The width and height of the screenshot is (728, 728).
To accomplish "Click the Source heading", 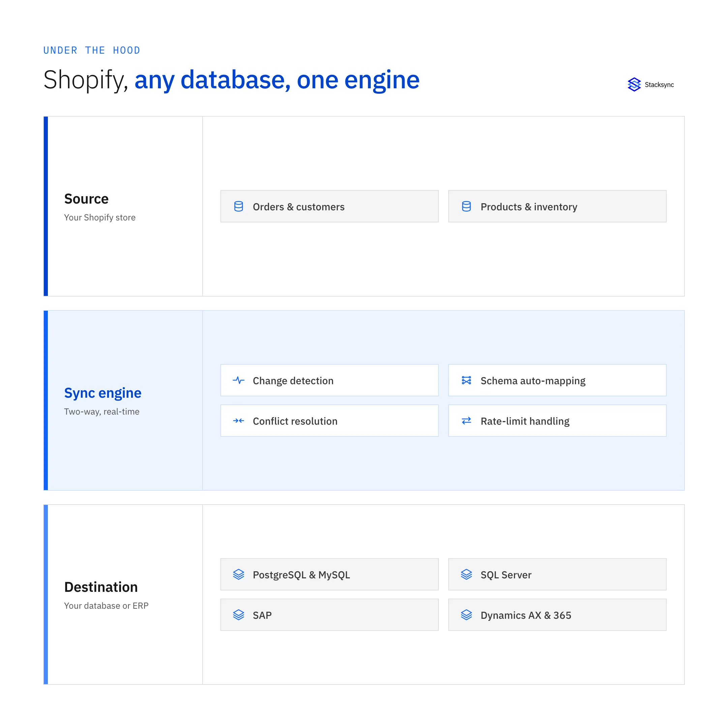I will [x=86, y=199].
